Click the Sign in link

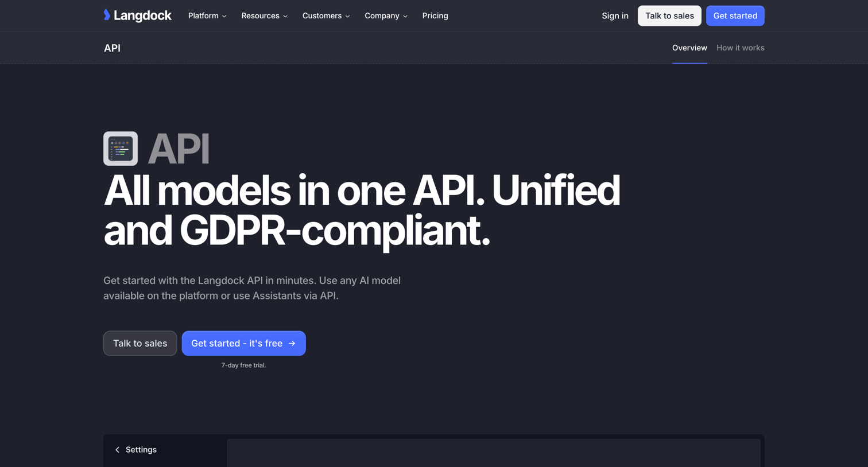615,16
